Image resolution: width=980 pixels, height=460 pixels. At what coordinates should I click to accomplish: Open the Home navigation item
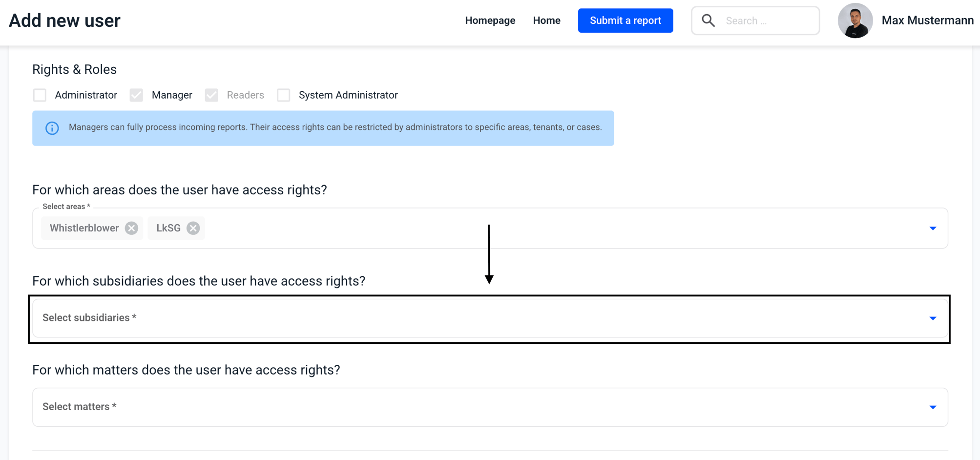[546, 21]
